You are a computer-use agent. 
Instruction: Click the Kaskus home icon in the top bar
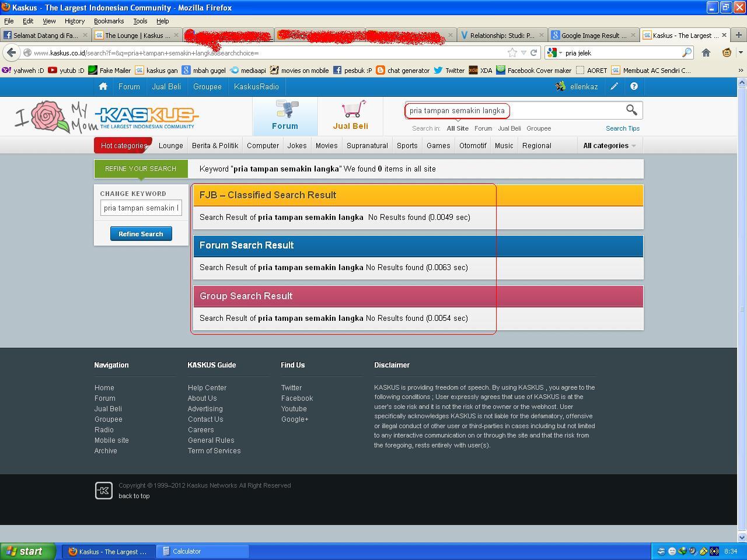[103, 86]
